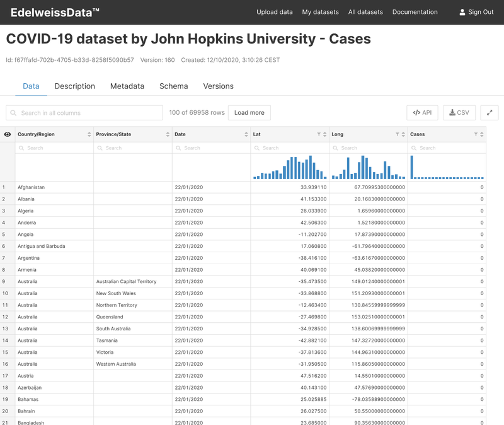
Task: Sort by Country/Region column arrows
Action: [x=89, y=134]
